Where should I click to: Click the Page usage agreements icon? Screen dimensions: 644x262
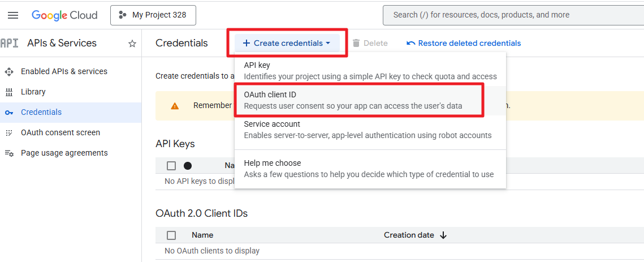point(9,153)
